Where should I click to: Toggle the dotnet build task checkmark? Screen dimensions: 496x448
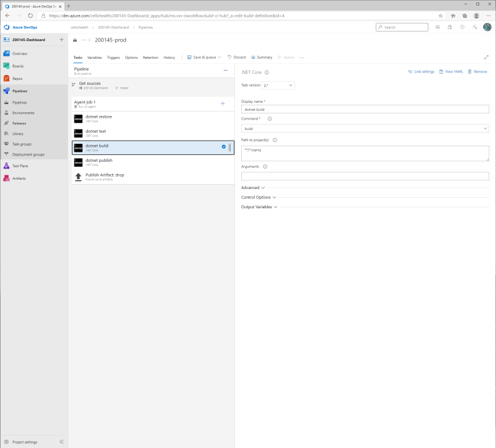click(x=224, y=147)
